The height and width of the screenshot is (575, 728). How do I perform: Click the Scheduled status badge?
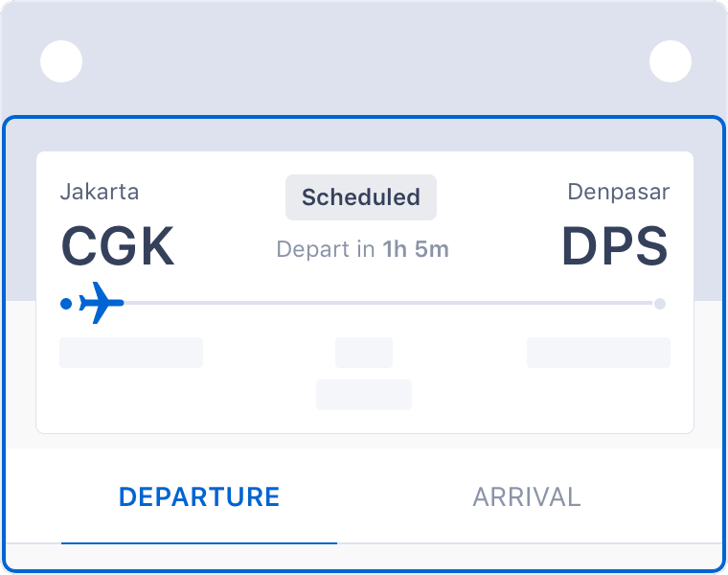coord(361,196)
